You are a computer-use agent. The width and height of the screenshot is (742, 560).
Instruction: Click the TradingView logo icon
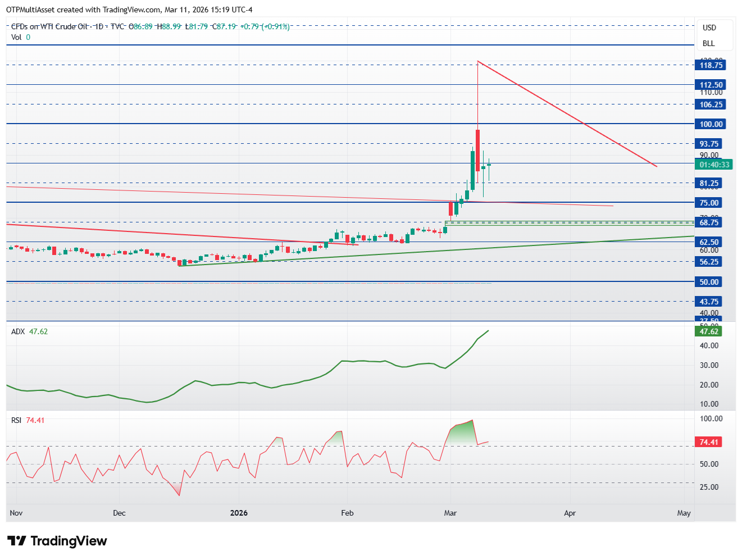tap(17, 541)
